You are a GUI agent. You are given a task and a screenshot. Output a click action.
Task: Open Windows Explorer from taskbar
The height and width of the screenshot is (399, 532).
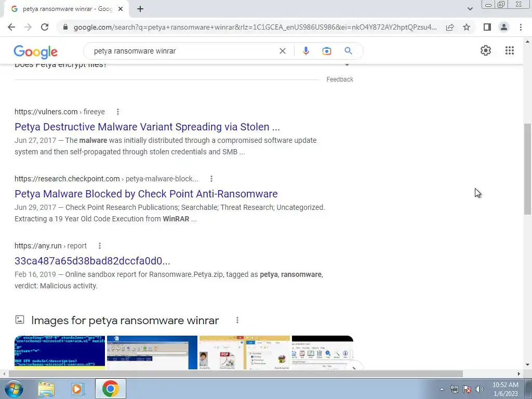pos(46,389)
